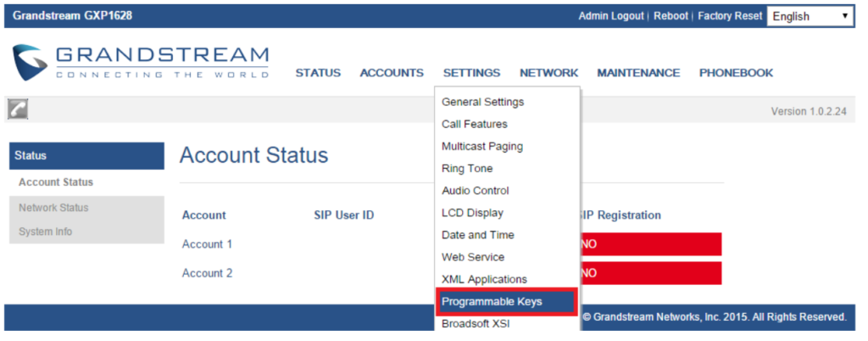868x341 pixels.
Task: Click Account 2 row label
Action: click(207, 273)
